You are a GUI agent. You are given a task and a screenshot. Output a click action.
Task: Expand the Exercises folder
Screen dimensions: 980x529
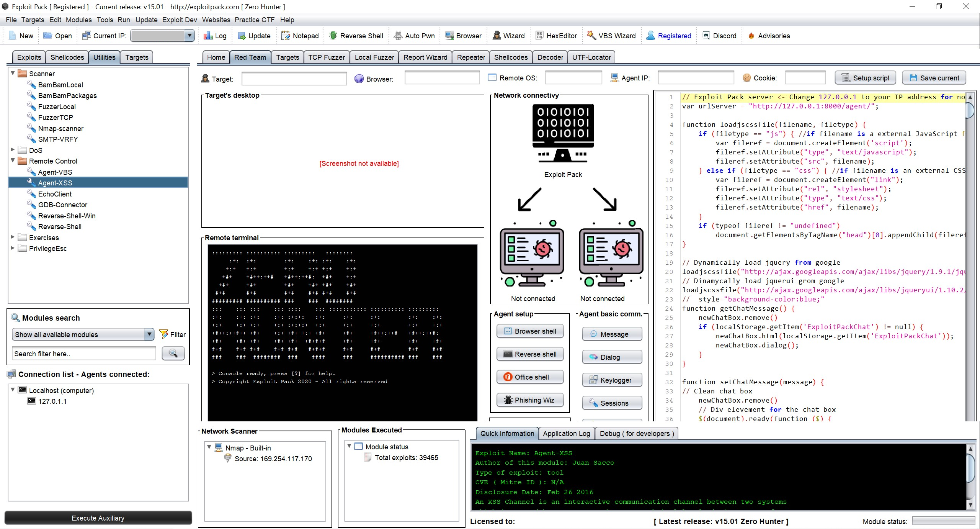pos(13,237)
